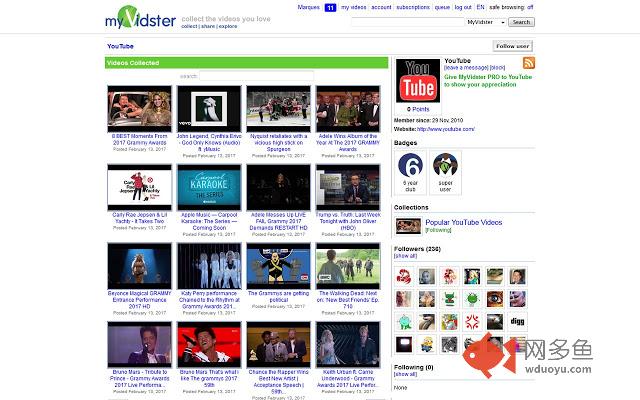Screen dimensions: 640x400
Task: Open the digg follower avatar
Action: 517,321
